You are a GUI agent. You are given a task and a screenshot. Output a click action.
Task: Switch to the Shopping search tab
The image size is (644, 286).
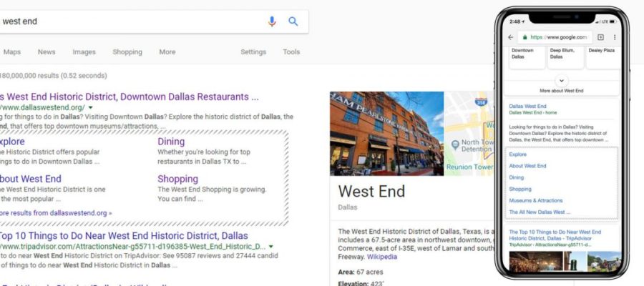point(127,52)
